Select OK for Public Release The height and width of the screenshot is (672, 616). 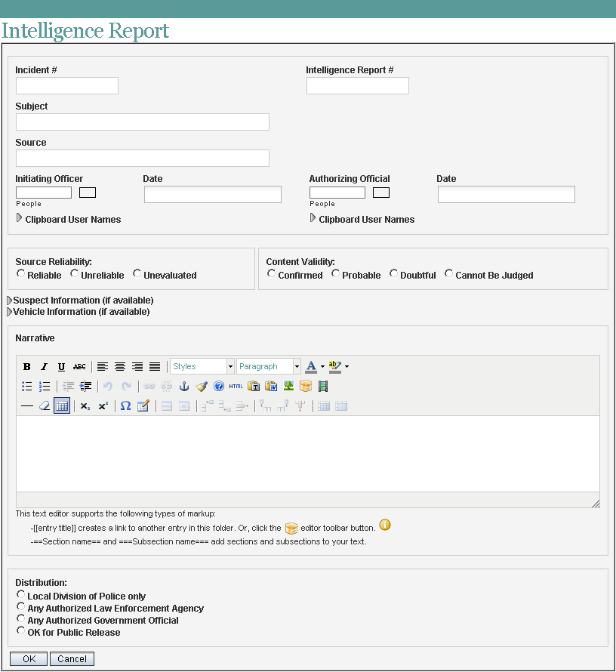click(20, 630)
